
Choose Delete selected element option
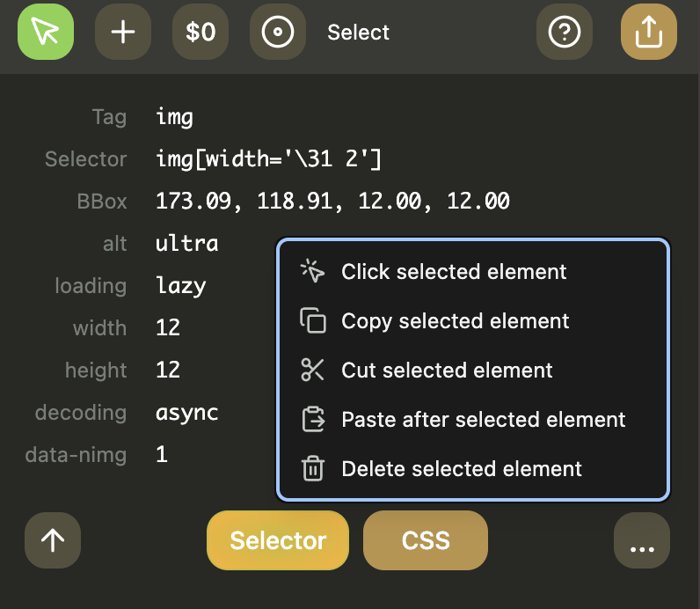tap(462, 469)
